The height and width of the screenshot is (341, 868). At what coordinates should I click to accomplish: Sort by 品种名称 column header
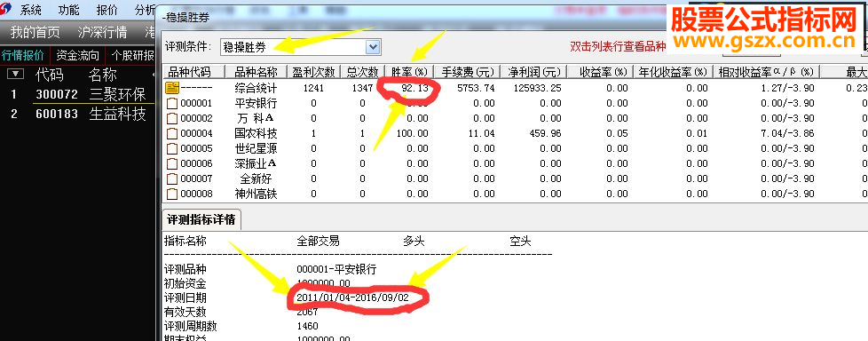pyautogui.click(x=256, y=72)
